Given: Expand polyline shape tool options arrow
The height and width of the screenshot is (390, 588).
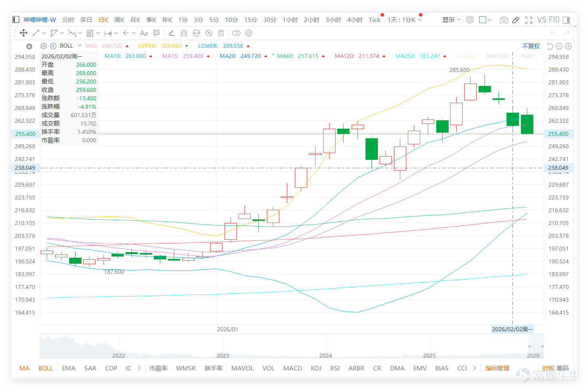Looking at the screenshot, I should coord(62,33).
